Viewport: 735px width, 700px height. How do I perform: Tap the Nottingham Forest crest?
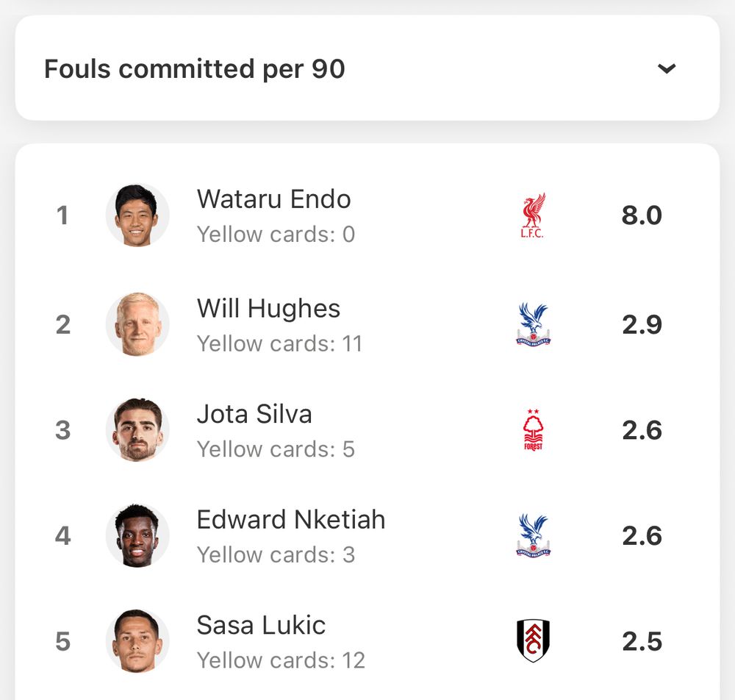[x=533, y=430]
